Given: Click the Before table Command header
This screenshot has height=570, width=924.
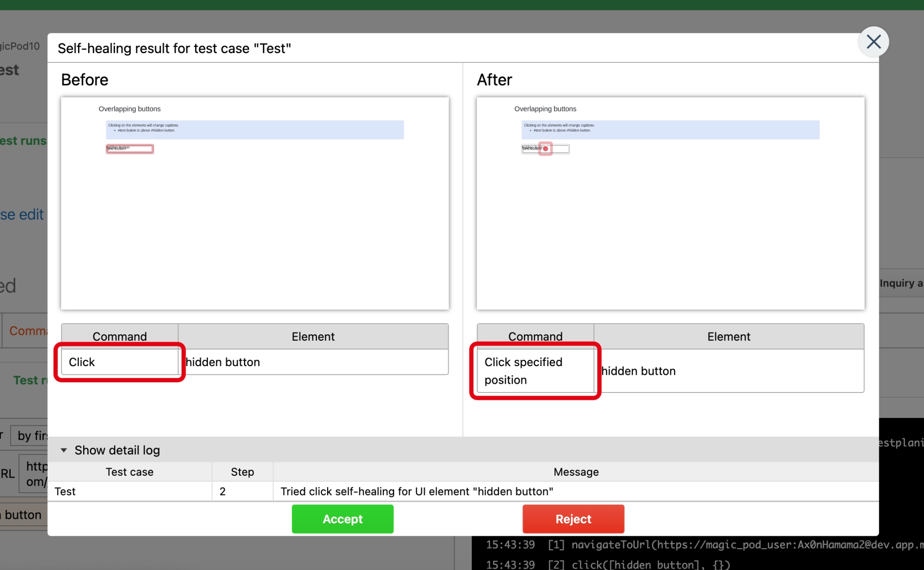Looking at the screenshot, I should (x=120, y=337).
